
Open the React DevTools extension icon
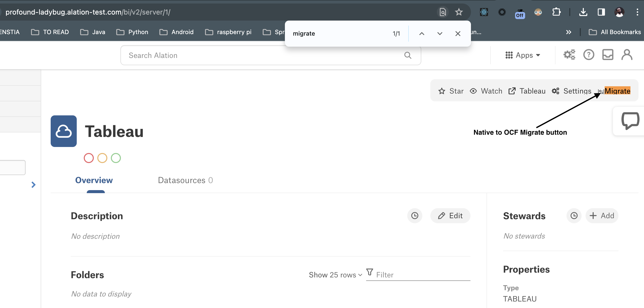pos(484,12)
